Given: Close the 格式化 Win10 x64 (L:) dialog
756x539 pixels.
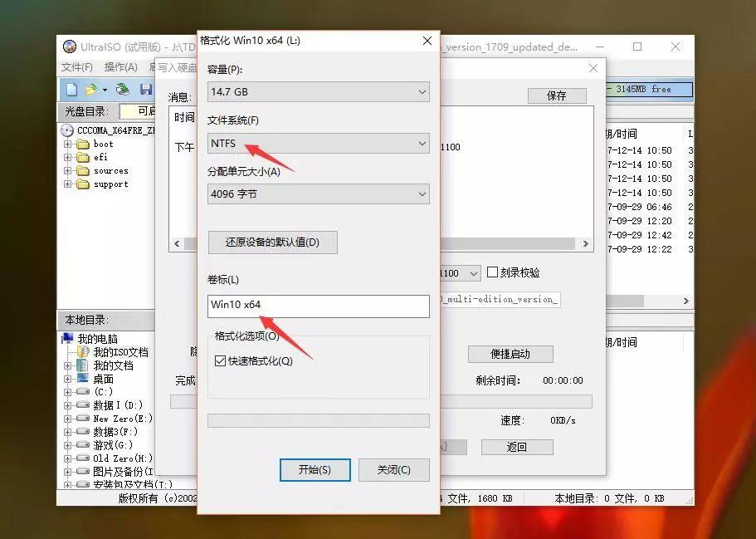Looking at the screenshot, I should point(427,41).
